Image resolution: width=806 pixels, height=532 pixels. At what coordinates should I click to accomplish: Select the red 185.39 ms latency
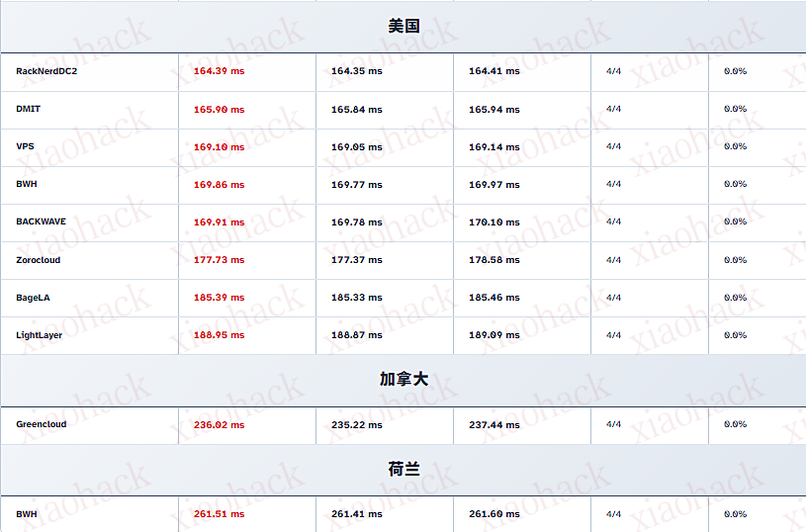click(x=219, y=298)
